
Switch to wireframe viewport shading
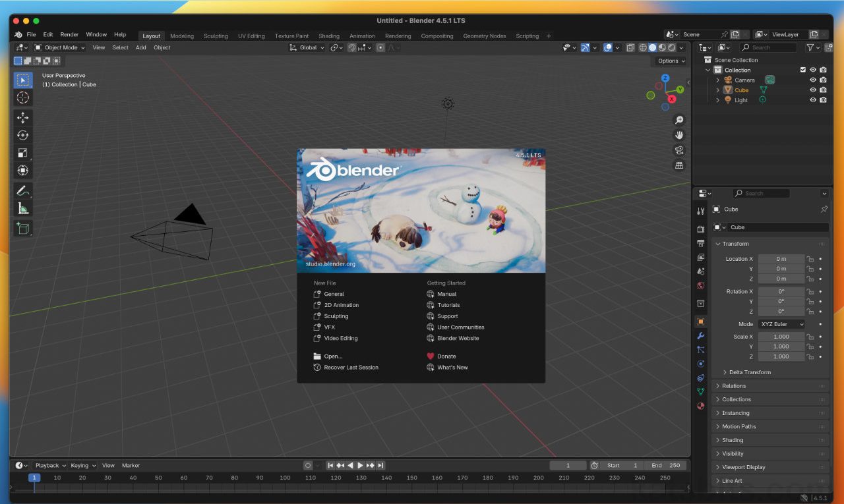tap(643, 47)
